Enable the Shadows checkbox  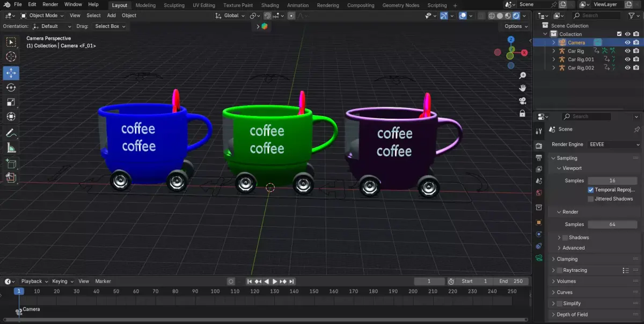point(565,237)
